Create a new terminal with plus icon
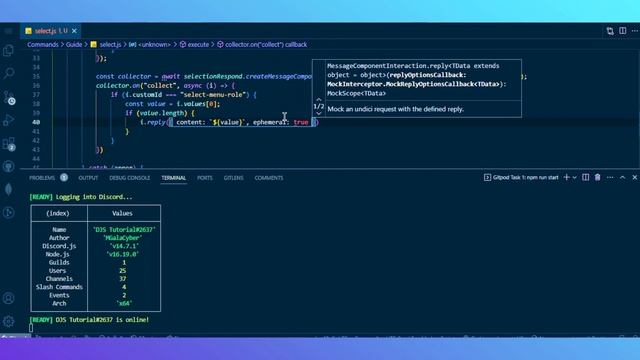The height and width of the screenshot is (360, 640). click(x=567, y=177)
